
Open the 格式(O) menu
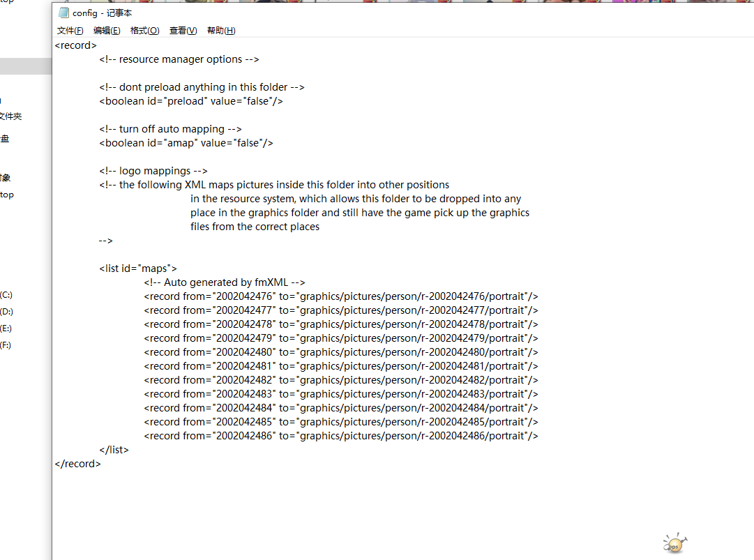pos(144,31)
